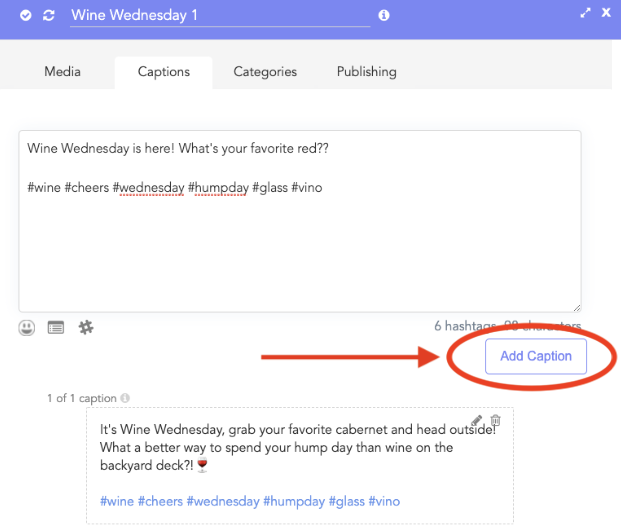Image resolution: width=621 pixels, height=532 pixels.
Task: Click inside the caption text area
Action: (300, 240)
